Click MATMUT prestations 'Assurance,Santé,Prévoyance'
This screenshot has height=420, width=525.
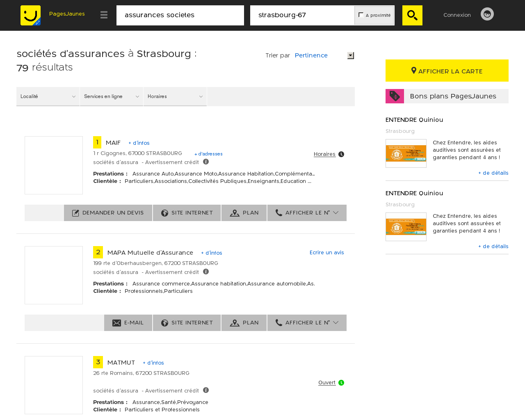170,402
